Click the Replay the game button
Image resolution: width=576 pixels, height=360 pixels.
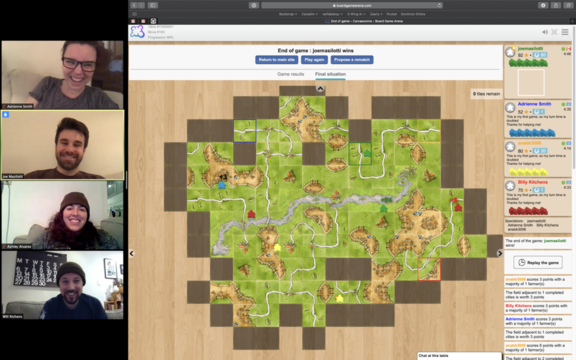(538, 262)
